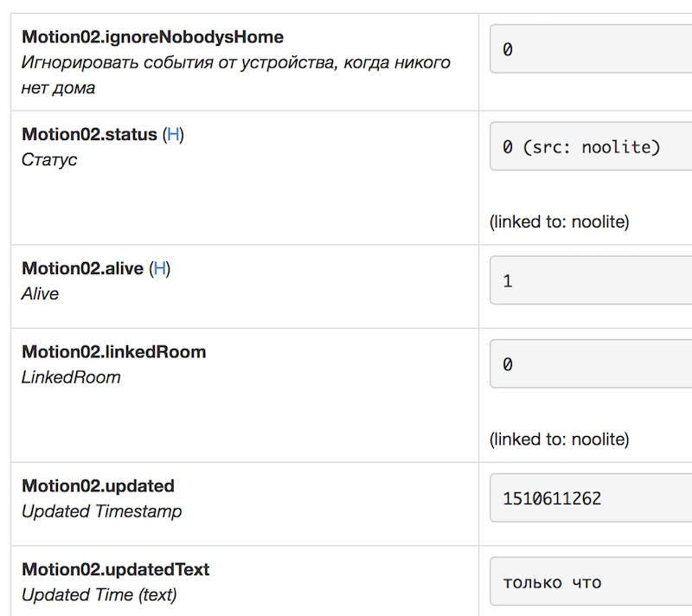The image size is (692, 616).
Task: Click the Motion02.updatedText property label
Action: coord(115,569)
